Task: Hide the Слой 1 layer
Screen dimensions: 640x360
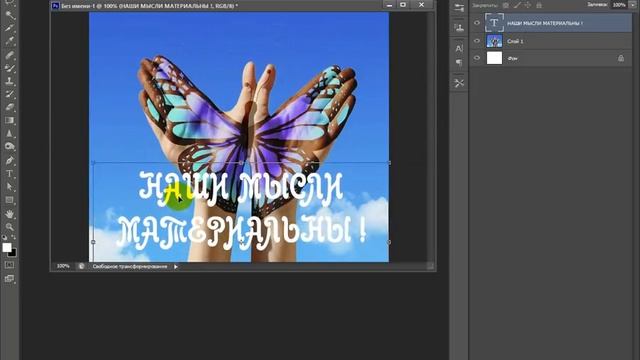Action: tap(477, 41)
